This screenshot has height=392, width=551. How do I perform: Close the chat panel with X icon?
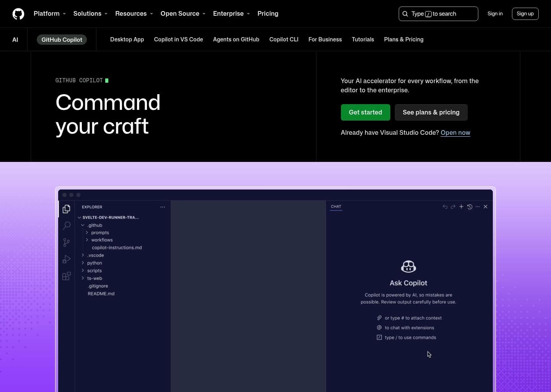[x=486, y=207]
